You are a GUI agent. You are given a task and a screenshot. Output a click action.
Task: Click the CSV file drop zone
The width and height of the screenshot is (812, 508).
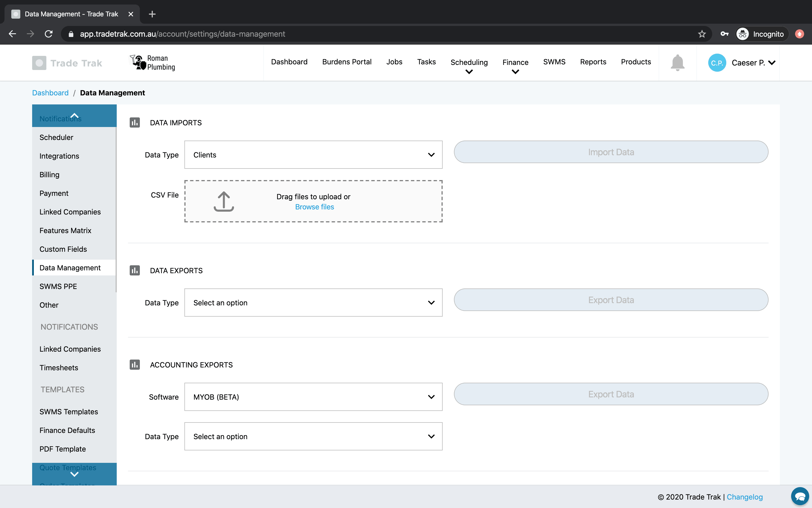[314, 201]
